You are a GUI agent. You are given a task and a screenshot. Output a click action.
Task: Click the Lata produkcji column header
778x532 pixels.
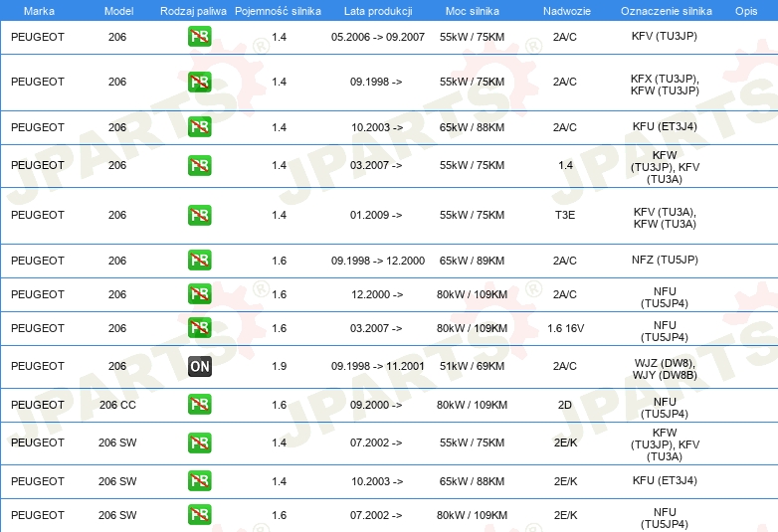[378, 11]
